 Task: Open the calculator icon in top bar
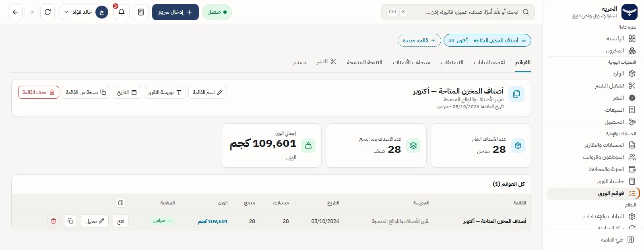141,12
